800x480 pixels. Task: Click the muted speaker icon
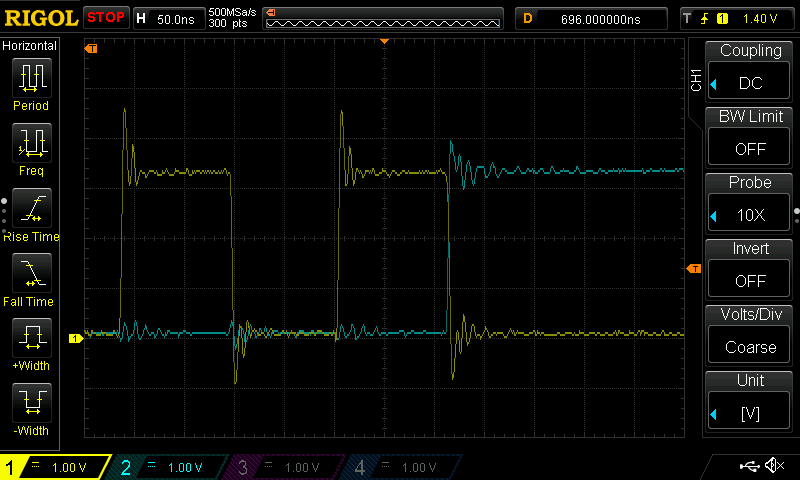[774, 465]
